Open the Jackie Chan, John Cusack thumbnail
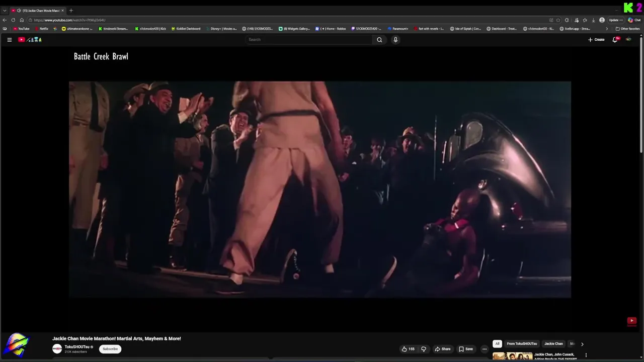Viewport: 644px width, 362px height. 512,356
